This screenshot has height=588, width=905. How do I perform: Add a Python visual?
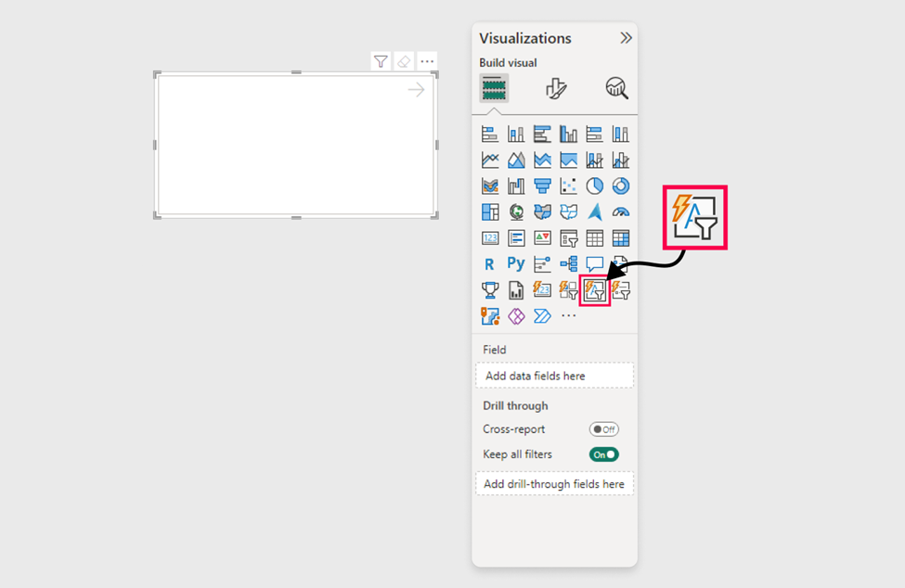tap(516, 264)
